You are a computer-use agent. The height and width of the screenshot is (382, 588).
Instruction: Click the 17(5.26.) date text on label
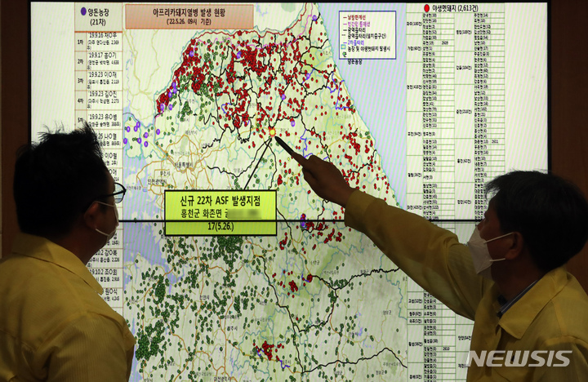pos(220,227)
